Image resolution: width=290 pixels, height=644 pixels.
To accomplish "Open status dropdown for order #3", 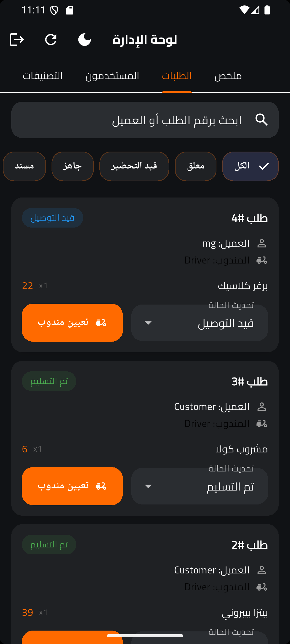I will click(200, 486).
